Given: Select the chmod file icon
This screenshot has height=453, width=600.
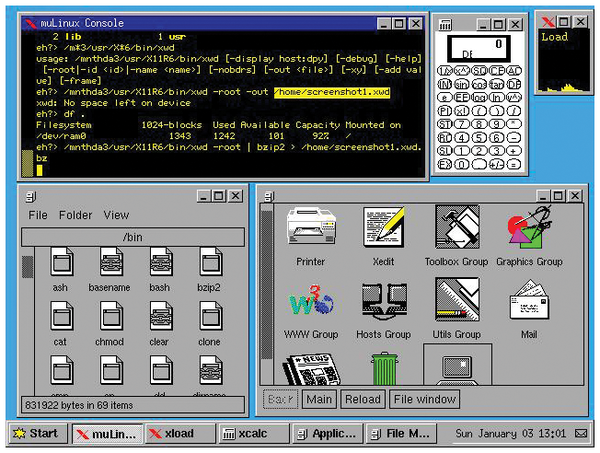Looking at the screenshot, I should pyautogui.click(x=111, y=316).
